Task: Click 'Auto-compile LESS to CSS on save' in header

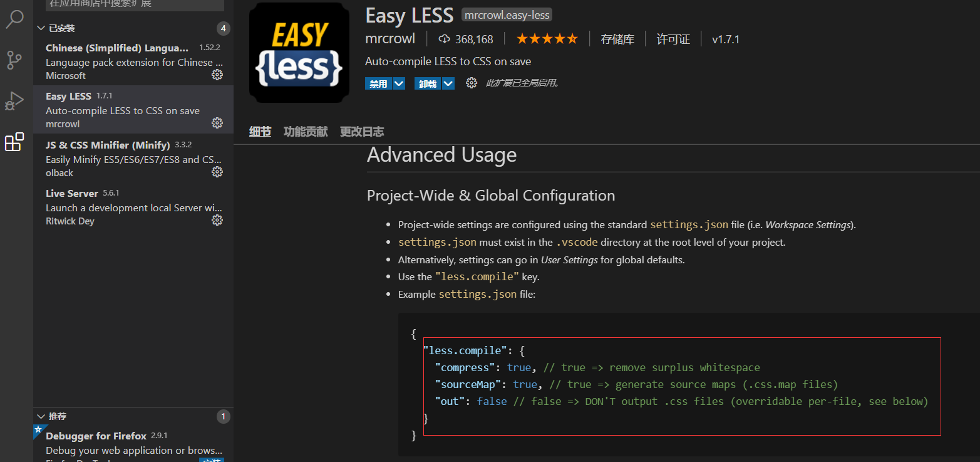Action: [448, 61]
